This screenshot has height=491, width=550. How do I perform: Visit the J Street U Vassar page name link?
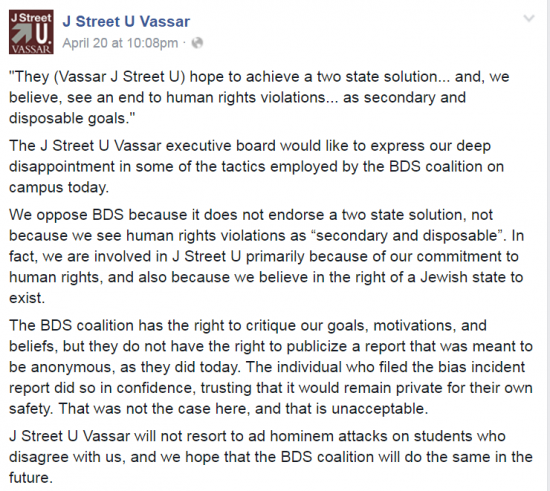coord(126,21)
